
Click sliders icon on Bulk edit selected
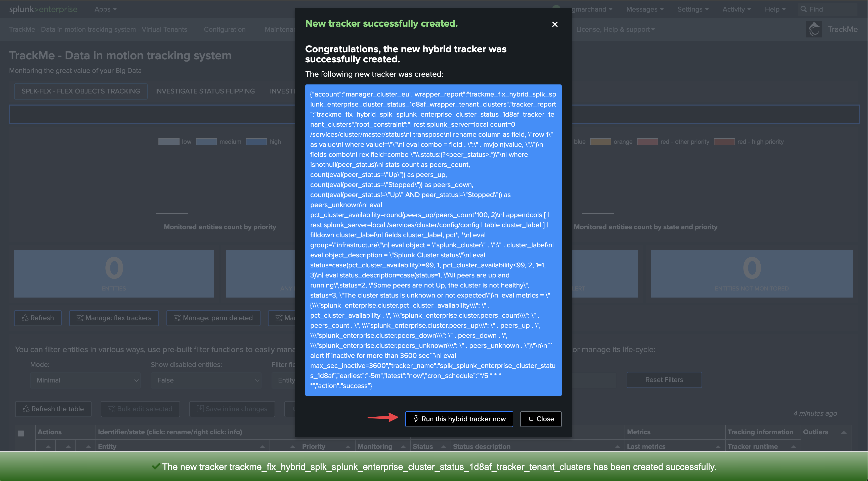tap(112, 409)
